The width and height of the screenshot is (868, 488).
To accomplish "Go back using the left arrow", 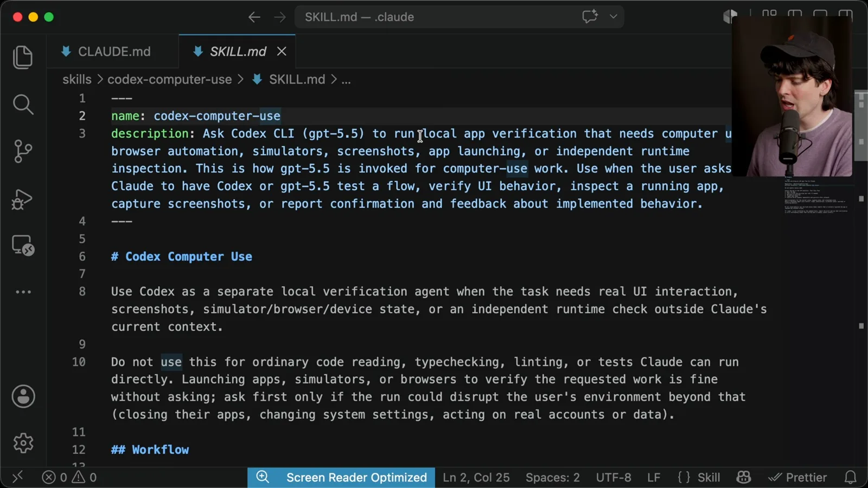I will point(254,17).
